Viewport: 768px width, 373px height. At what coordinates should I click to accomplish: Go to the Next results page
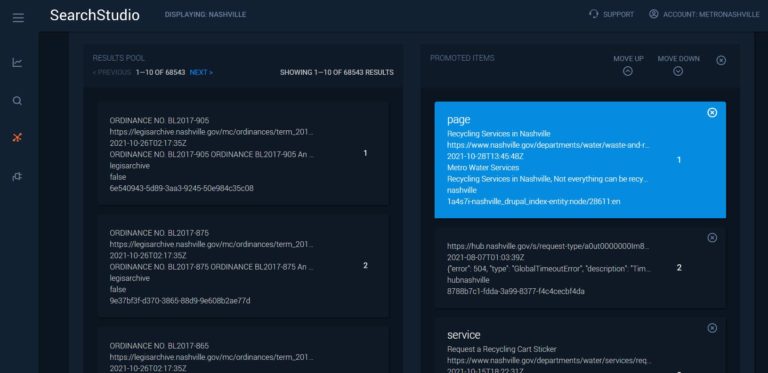[201, 72]
